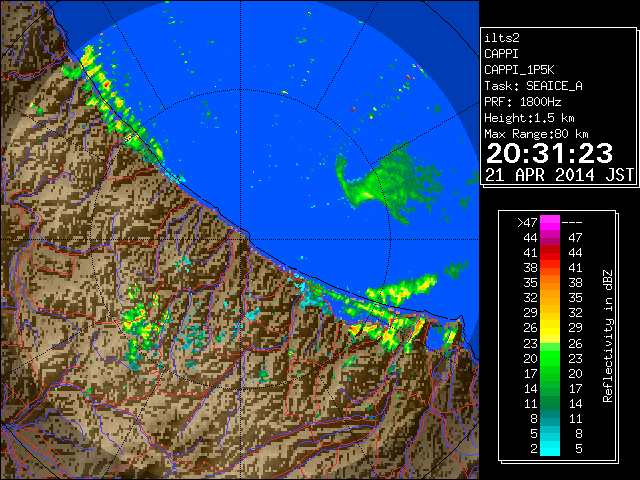Click the cyan 2-5 dBZ swatch
Viewport: 640px width, 480px height.
(x=550, y=448)
